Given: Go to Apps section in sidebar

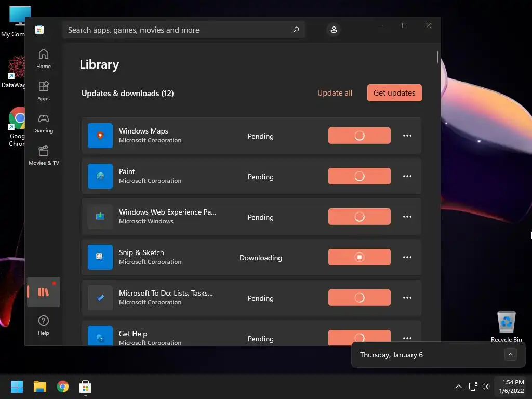Looking at the screenshot, I should point(44,91).
